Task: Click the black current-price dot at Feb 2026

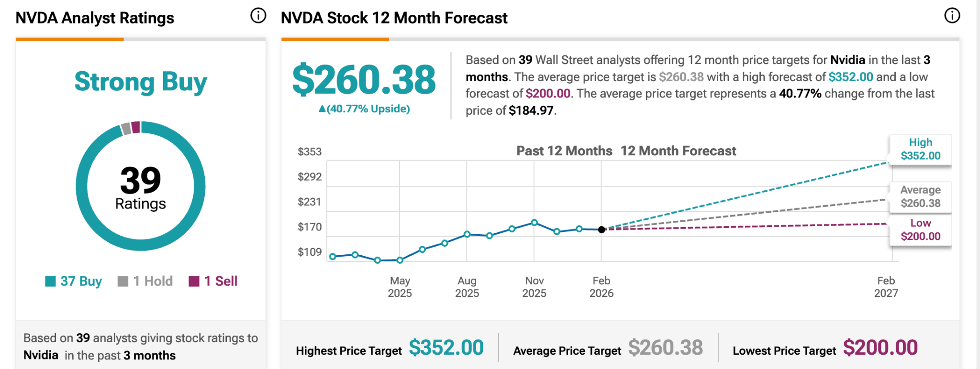Action: tap(601, 229)
